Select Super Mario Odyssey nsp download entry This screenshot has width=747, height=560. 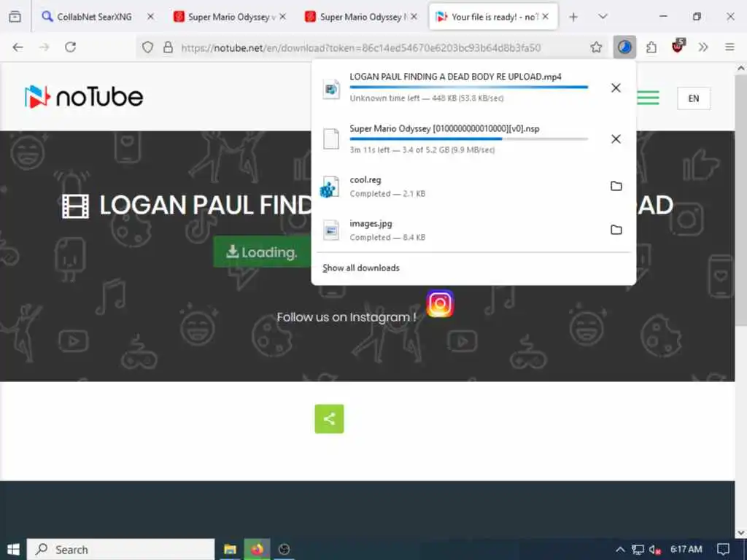pos(457,139)
